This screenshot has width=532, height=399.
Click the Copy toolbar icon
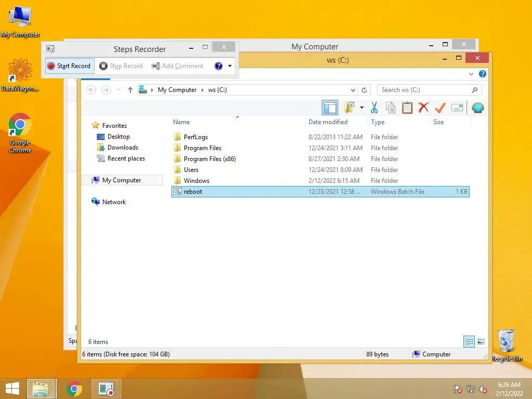point(391,108)
